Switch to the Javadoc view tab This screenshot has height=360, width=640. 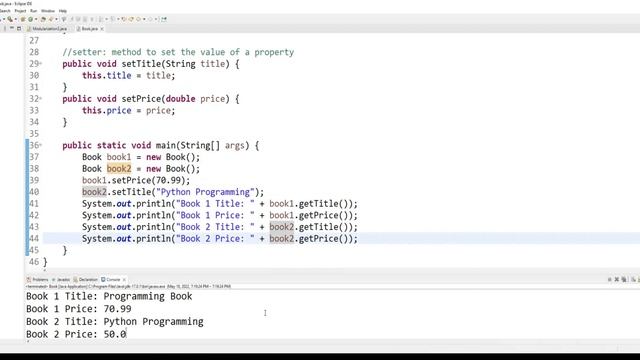click(x=61, y=280)
